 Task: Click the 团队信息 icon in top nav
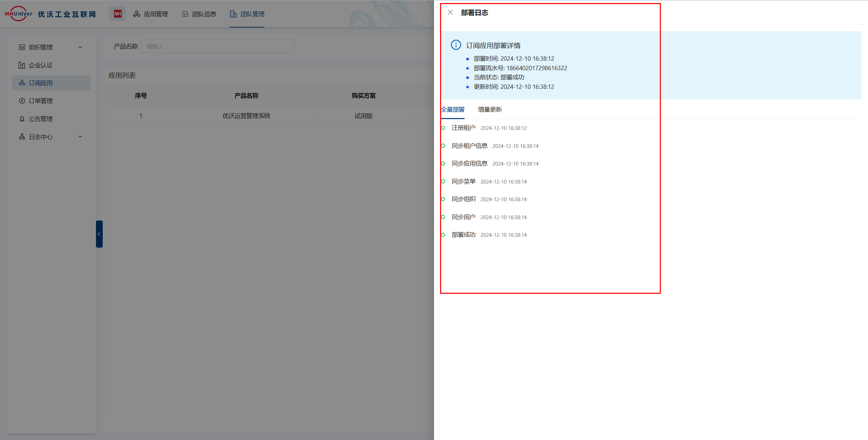185,14
